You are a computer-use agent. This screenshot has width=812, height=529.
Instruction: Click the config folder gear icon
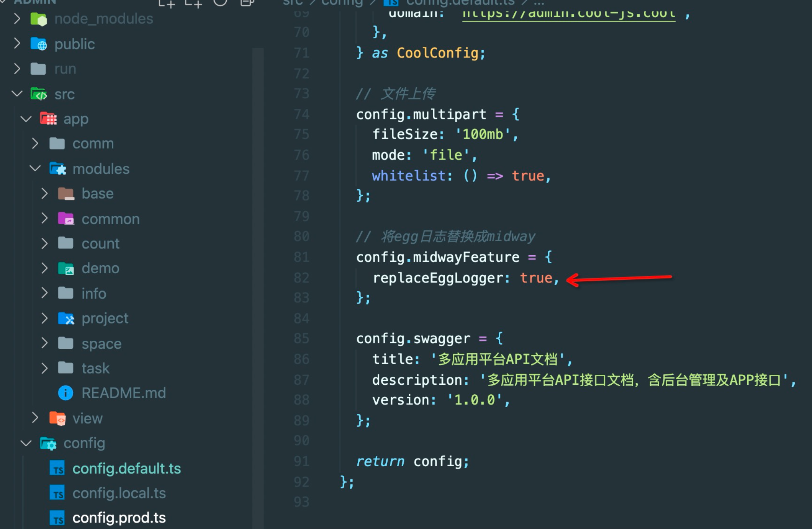pyautogui.click(x=48, y=443)
